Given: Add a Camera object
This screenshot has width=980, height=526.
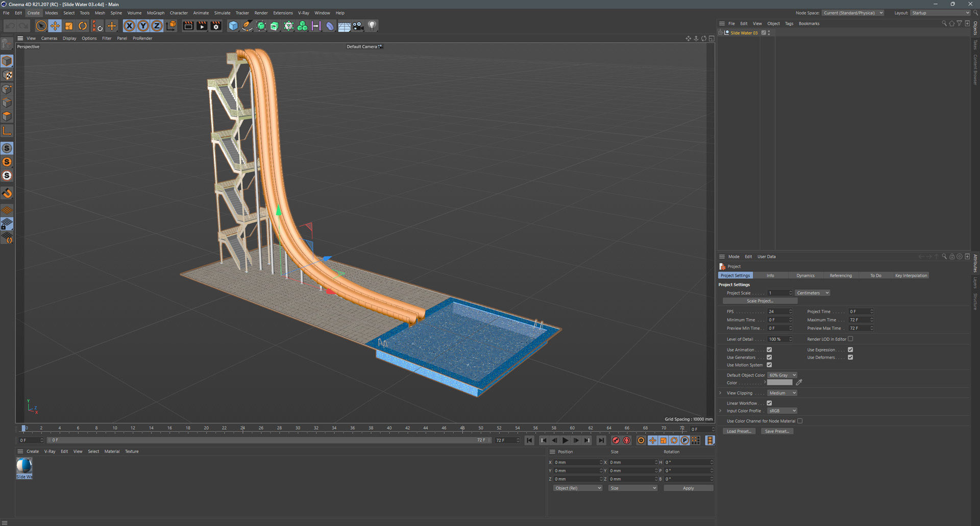Looking at the screenshot, I should click(x=358, y=26).
